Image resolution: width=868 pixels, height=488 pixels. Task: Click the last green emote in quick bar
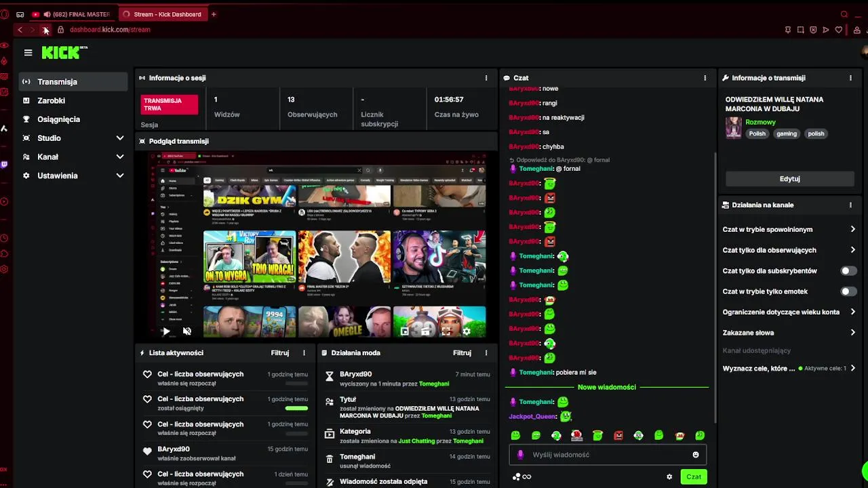(700, 435)
